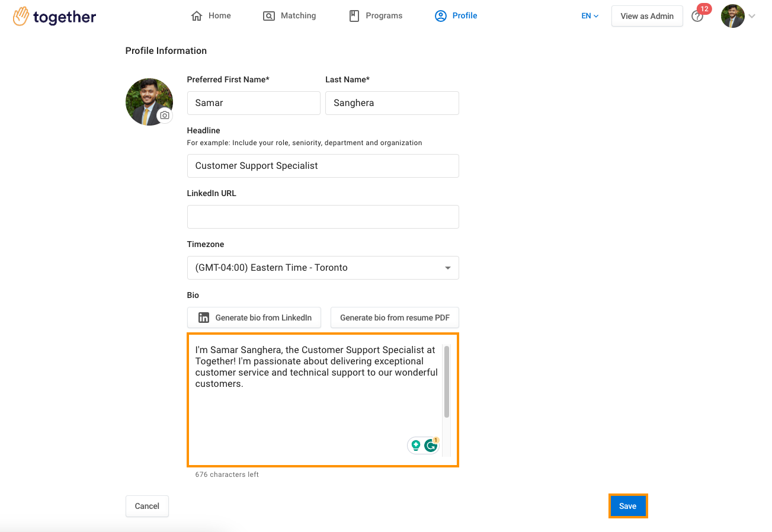Click the '676 characters left' text
Viewport: 772px width, 532px height.
227,475
